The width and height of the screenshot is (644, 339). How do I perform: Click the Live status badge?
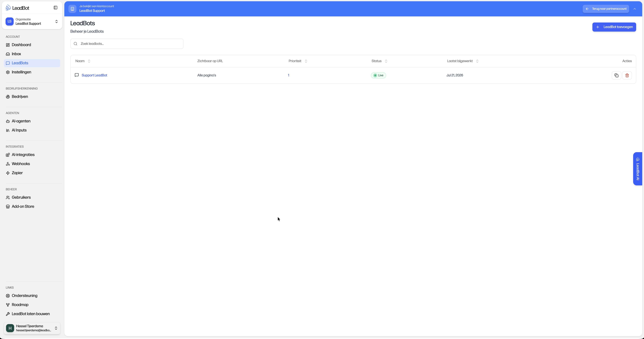378,75
